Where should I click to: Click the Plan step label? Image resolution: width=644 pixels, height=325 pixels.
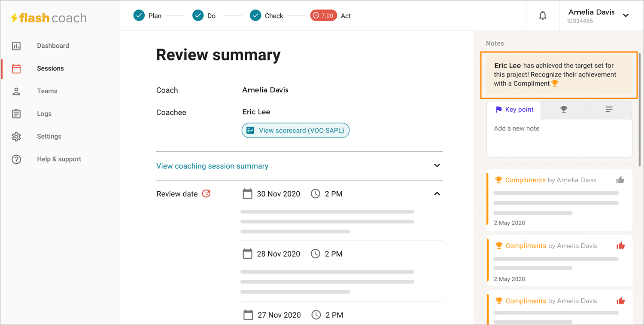(x=155, y=16)
